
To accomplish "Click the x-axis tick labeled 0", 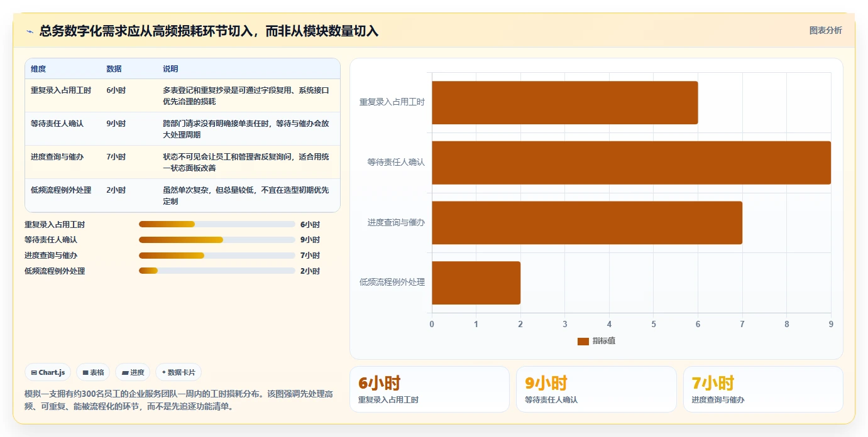I will point(432,324).
